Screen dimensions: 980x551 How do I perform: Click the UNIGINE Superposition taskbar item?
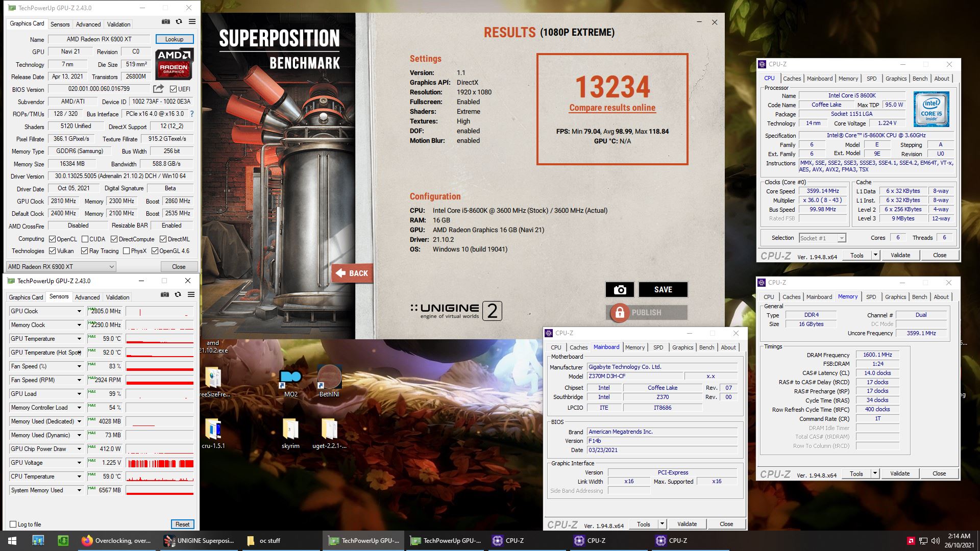(199, 541)
